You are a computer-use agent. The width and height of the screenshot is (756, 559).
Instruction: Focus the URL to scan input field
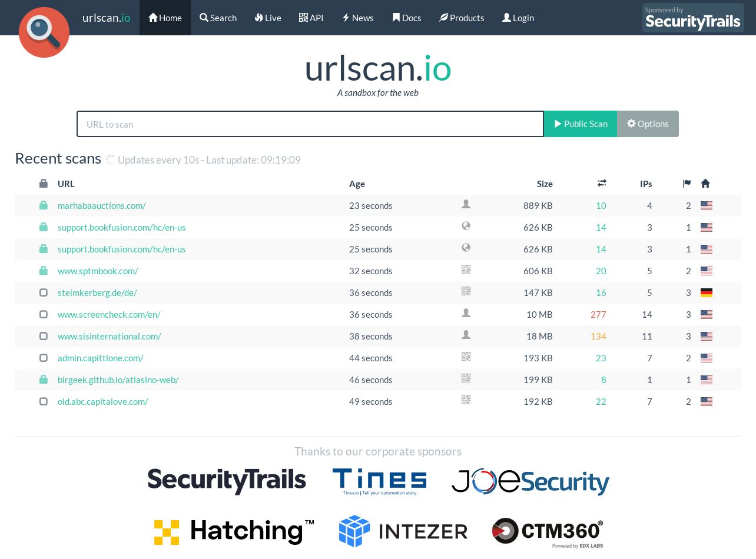[x=310, y=124]
